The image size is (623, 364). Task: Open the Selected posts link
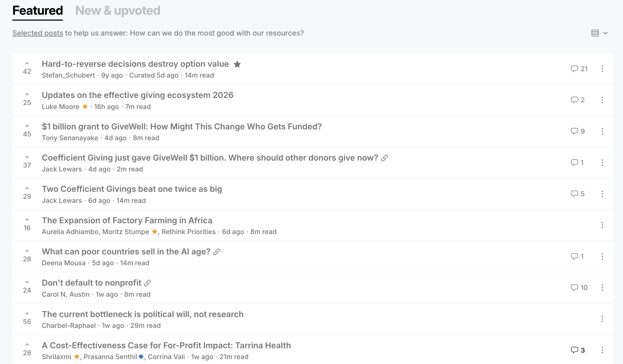[38, 33]
